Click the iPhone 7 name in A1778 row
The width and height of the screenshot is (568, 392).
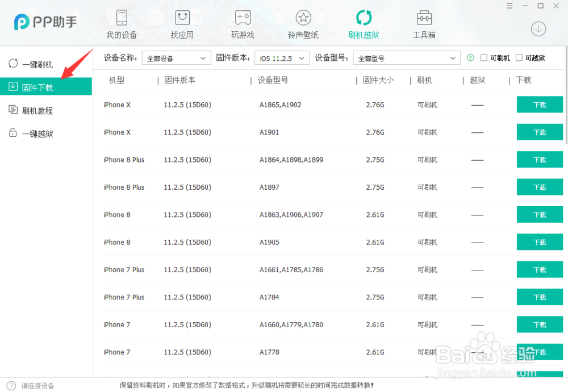116,352
